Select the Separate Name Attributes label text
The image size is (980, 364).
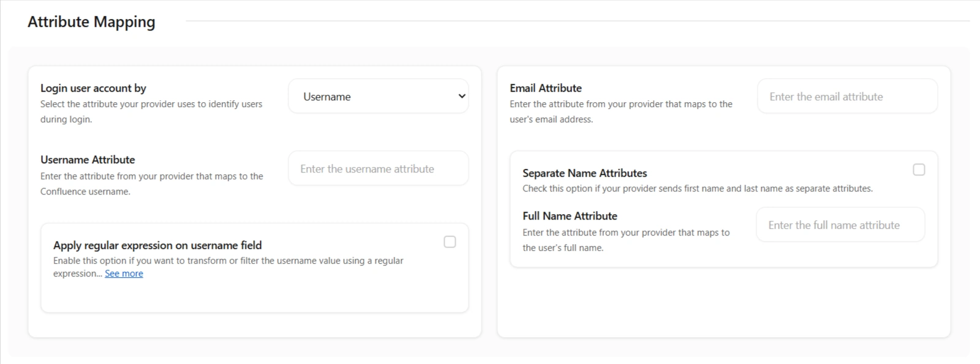[x=585, y=173]
